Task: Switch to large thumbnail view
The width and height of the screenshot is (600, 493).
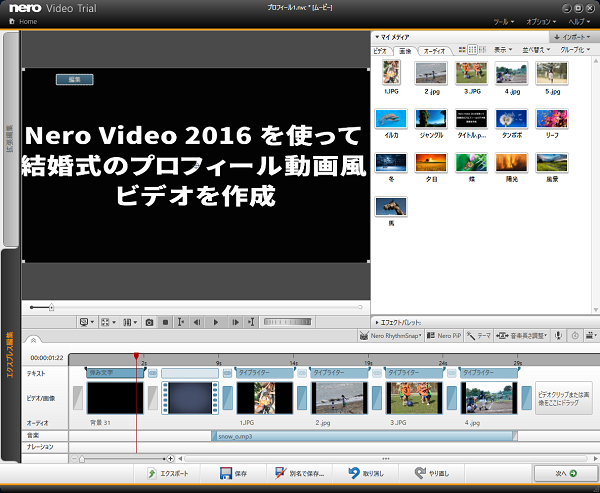Action: pos(462,49)
